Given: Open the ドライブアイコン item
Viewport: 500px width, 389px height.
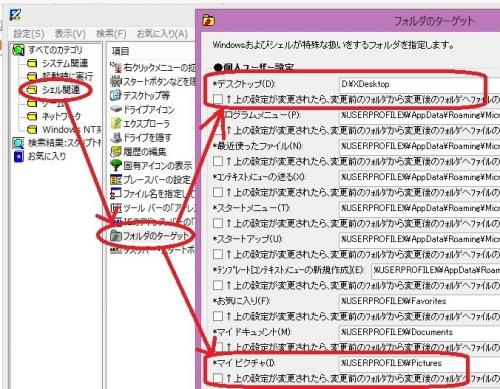Looking at the screenshot, I should pos(142,109).
